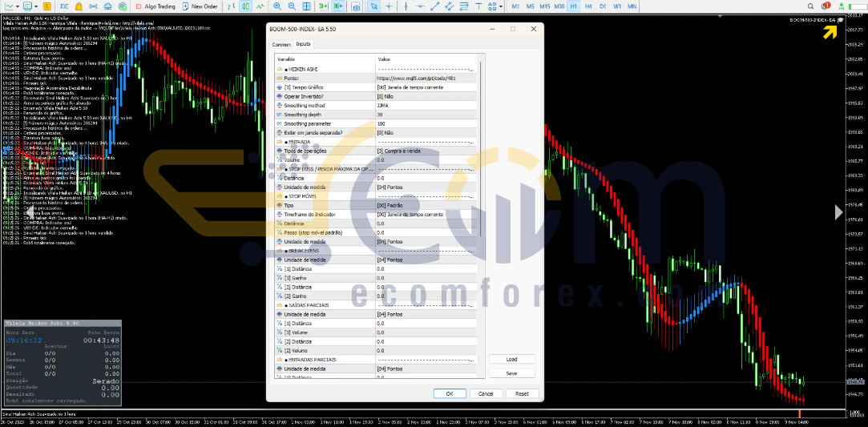
Task: Select the Fibonacci retracement tool
Action: [x=463, y=6]
